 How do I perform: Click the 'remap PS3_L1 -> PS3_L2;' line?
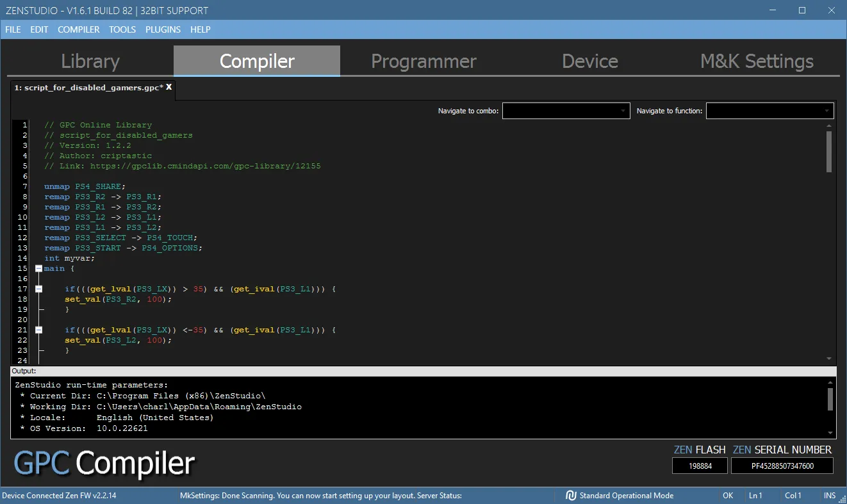pyautogui.click(x=103, y=227)
